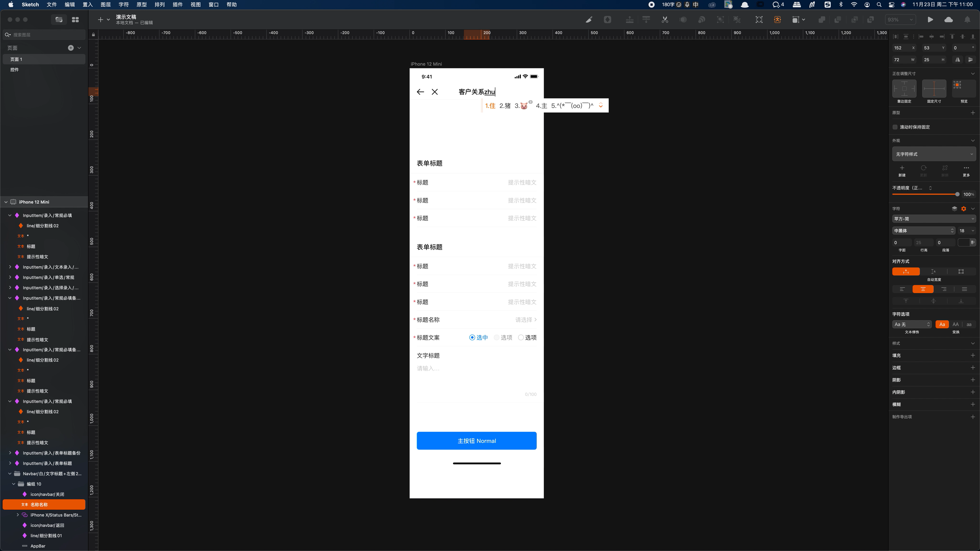Select center text alignment button

click(923, 289)
